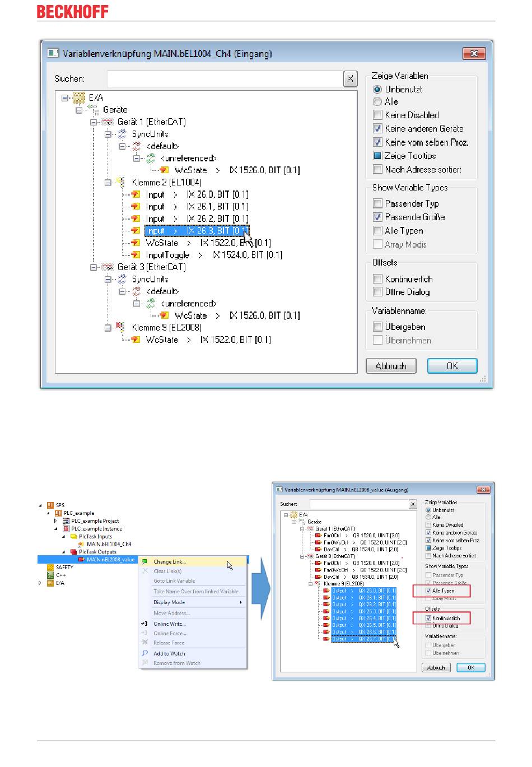The height and width of the screenshot is (767, 532).
Task: Focus the Suchen field in the Eingang dialog
Action: tap(225, 79)
